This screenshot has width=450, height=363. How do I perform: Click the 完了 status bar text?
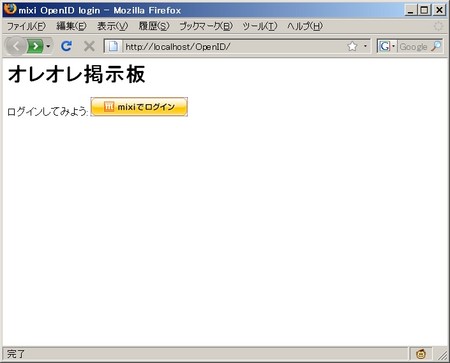(x=16, y=354)
